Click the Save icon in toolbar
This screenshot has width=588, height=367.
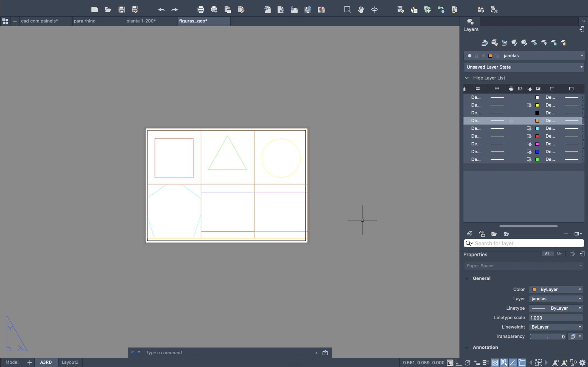coord(121,10)
